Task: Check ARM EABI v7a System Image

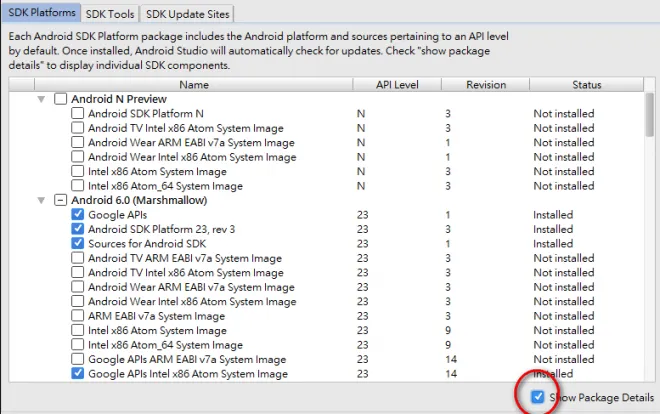Action: pyautogui.click(x=77, y=316)
